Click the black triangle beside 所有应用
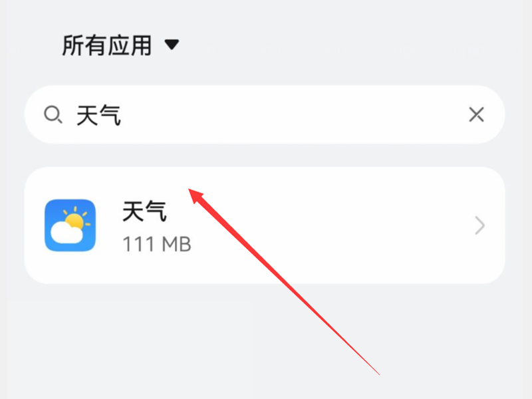Viewport: 532px width, 399px height. click(172, 45)
